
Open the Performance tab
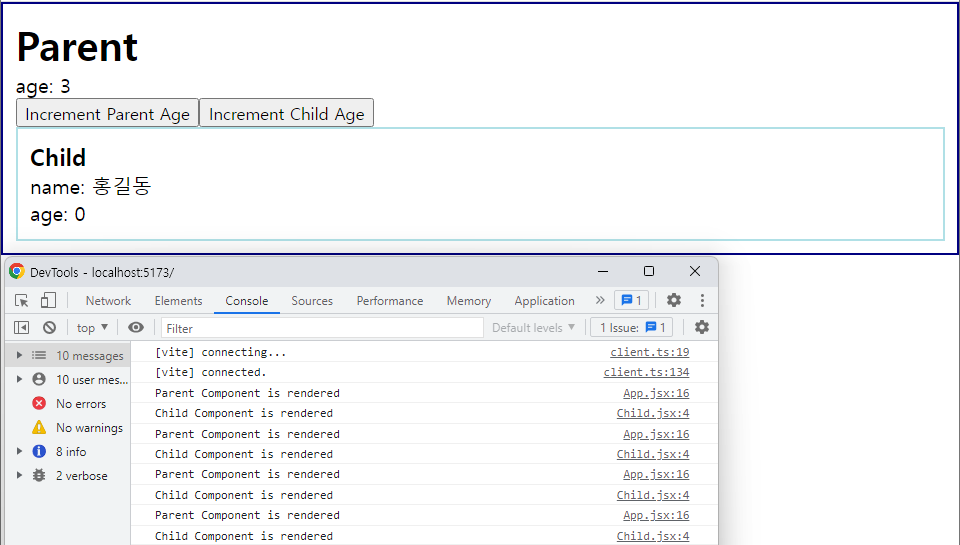(x=390, y=301)
